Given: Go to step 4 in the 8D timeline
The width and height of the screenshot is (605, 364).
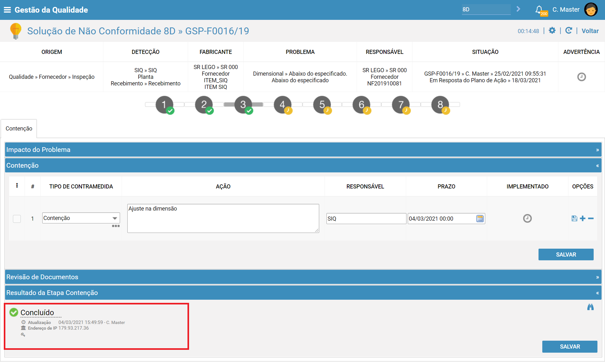Looking at the screenshot, I should (x=283, y=105).
